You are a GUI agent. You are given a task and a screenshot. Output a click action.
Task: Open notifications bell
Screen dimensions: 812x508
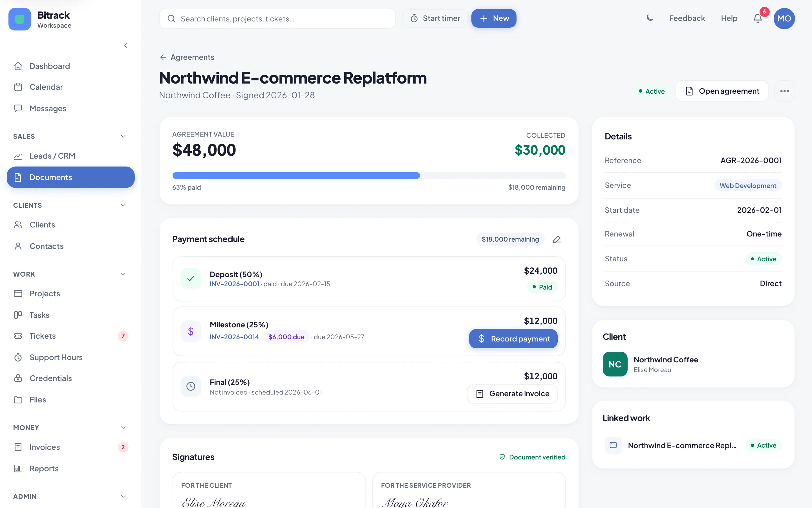coord(758,18)
